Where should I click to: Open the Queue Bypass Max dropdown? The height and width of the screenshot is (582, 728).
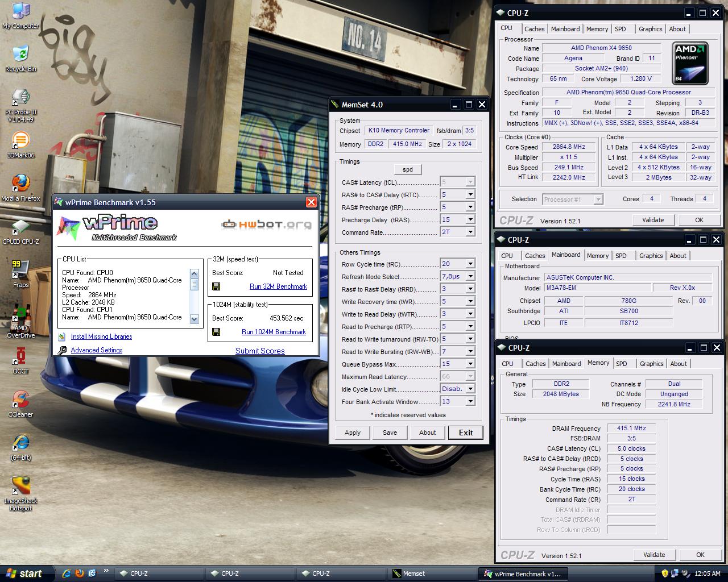(x=470, y=364)
